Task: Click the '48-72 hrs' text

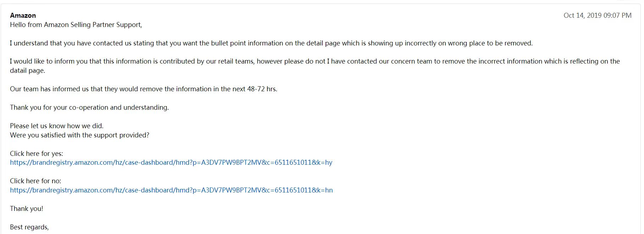Action: tap(262, 89)
